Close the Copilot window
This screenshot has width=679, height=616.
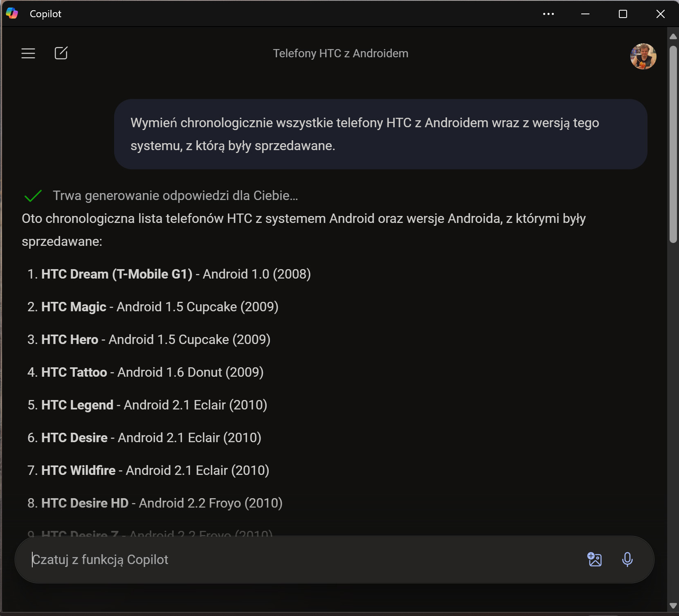660,14
